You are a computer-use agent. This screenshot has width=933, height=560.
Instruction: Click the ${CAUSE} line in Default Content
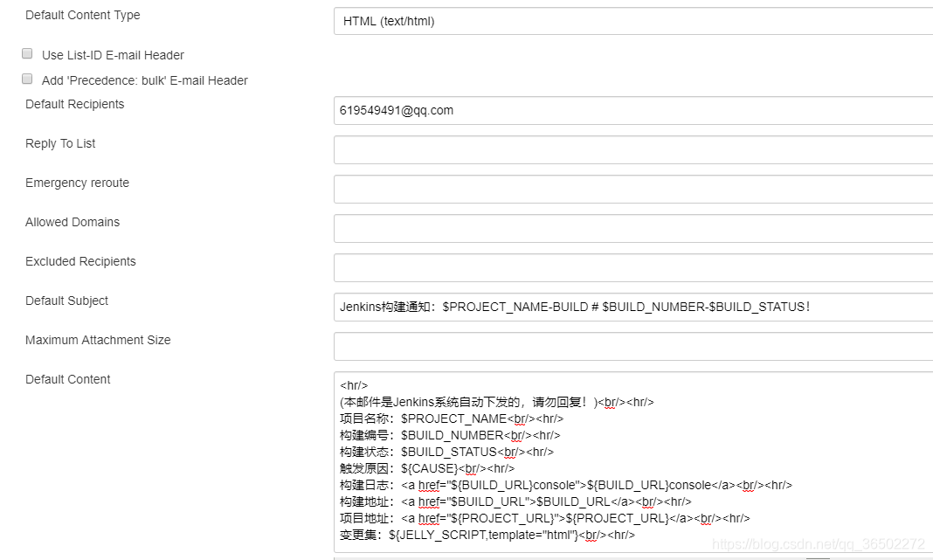click(427, 469)
